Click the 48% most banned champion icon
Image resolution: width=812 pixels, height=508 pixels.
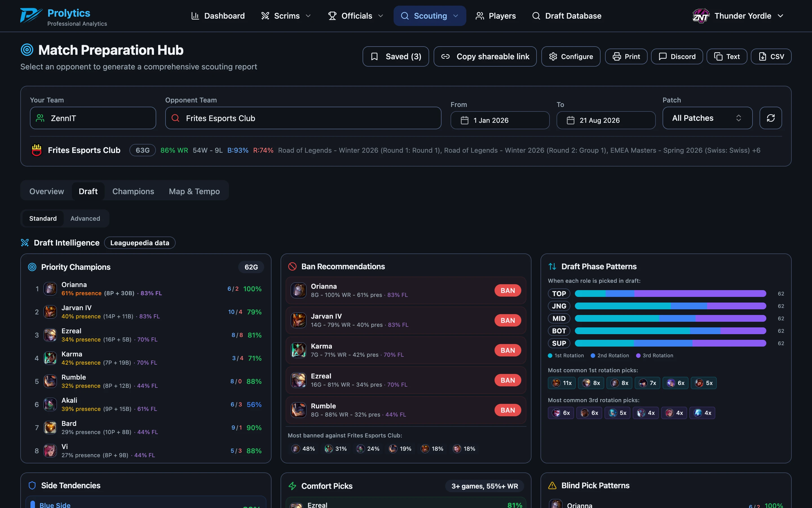[295, 448]
